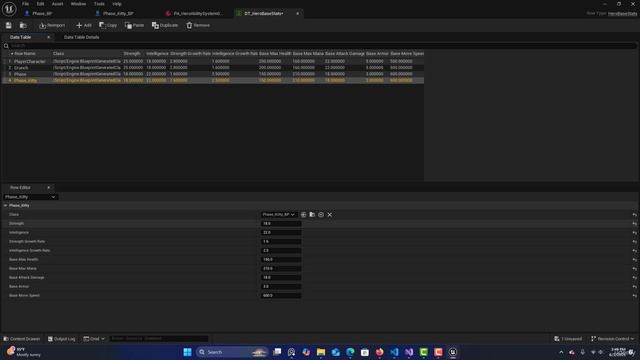Remove the selected row
The width and height of the screenshot is (640, 360).
tap(198, 25)
